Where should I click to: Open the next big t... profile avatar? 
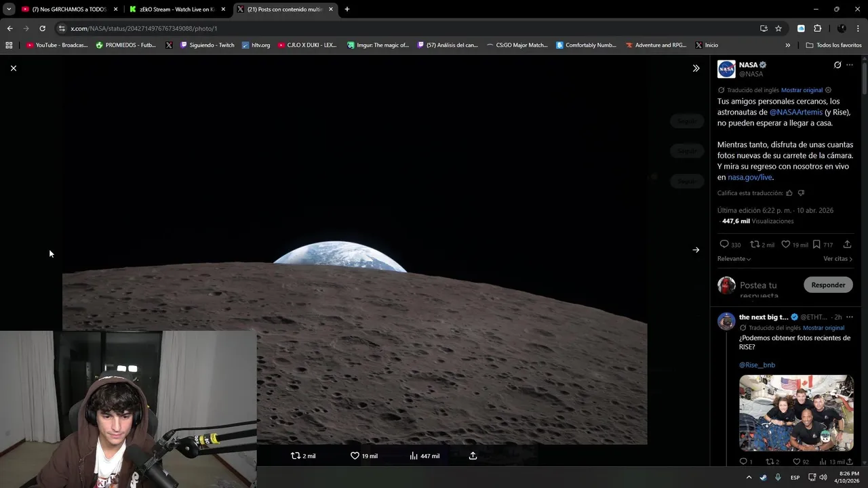click(x=726, y=321)
